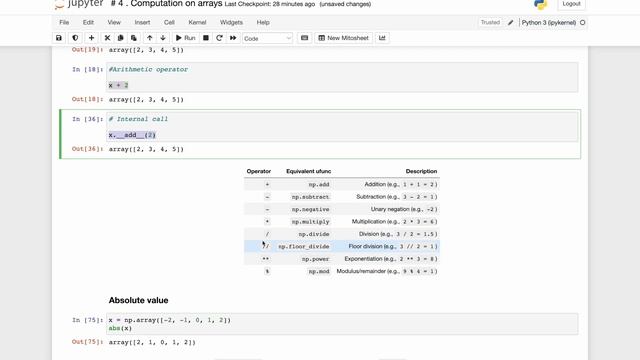Click the 'Equivalent ufunc' column header
The height and width of the screenshot is (360, 640).
[309, 171]
